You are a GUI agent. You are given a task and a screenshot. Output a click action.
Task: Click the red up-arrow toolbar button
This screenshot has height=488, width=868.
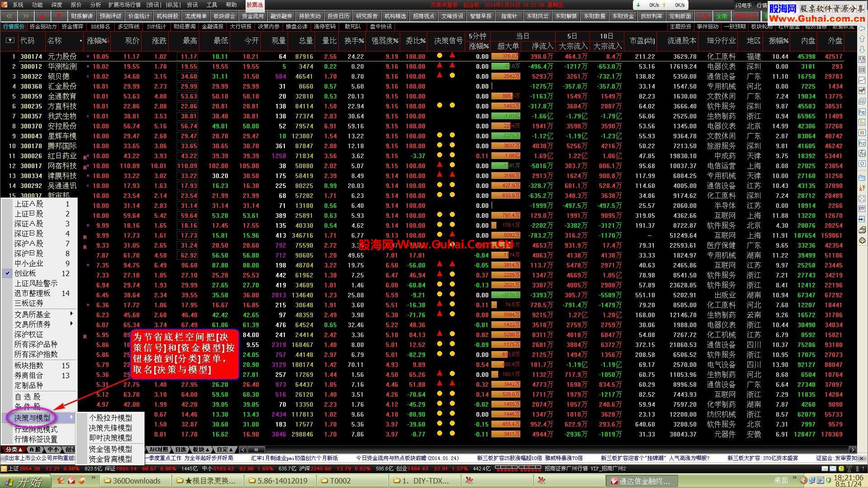[42, 16]
